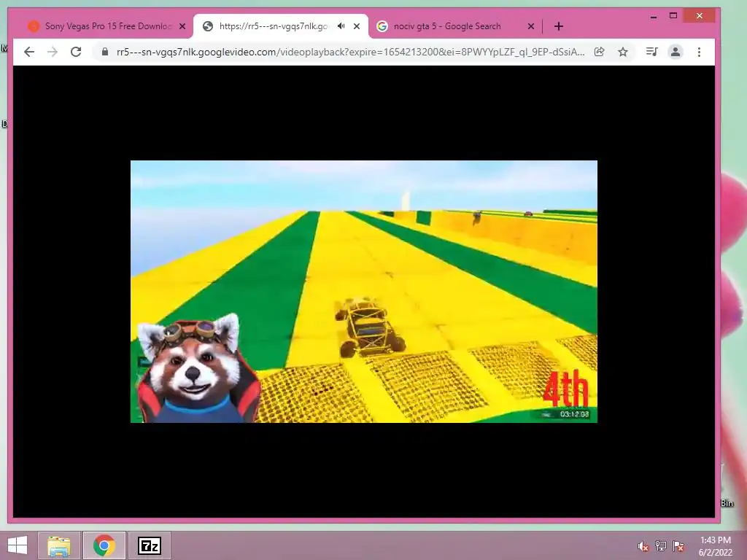
Task: Launch 7-Zip from the taskbar
Action: 149,545
